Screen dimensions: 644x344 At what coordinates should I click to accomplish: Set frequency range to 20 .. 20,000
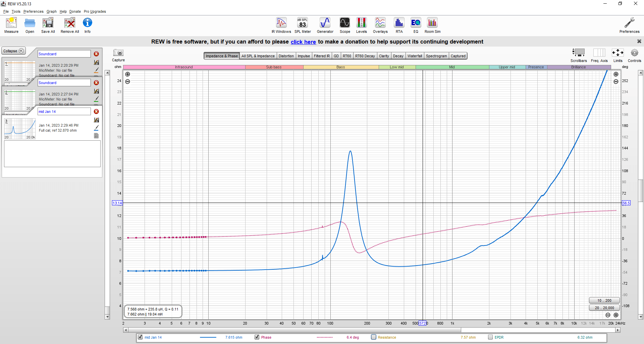(604, 308)
